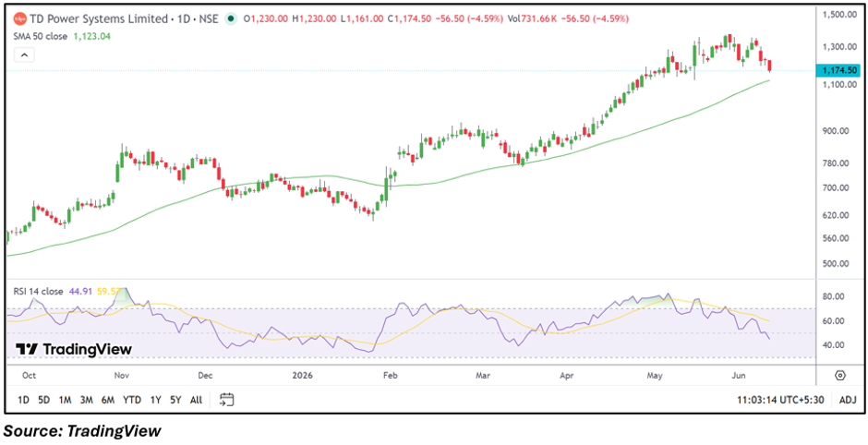868x445 pixels.
Task: Select the 5D time range
Action: pyautogui.click(x=43, y=400)
